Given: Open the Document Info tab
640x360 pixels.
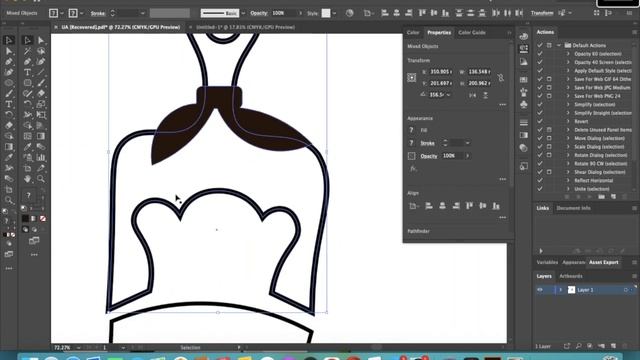Looking at the screenshot, I should pos(573,208).
